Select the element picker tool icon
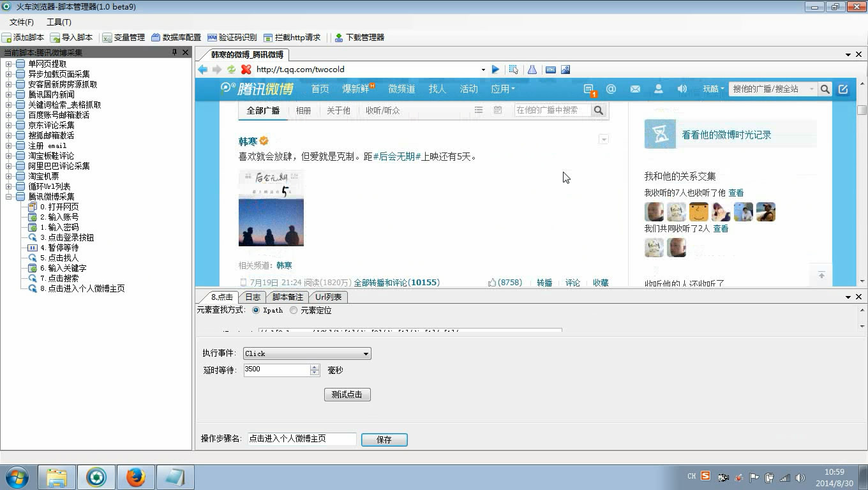Screen dimensions: 868x490 pyautogui.click(x=514, y=70)
